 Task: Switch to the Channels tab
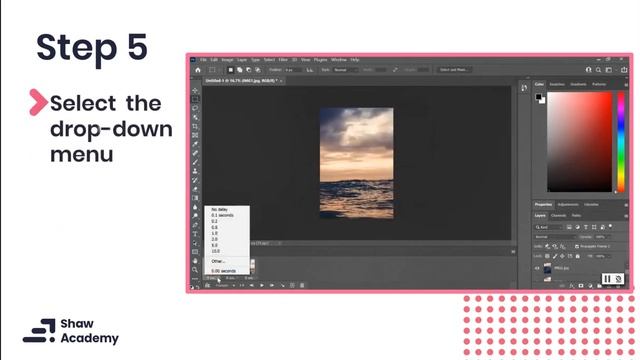point(558,216)
